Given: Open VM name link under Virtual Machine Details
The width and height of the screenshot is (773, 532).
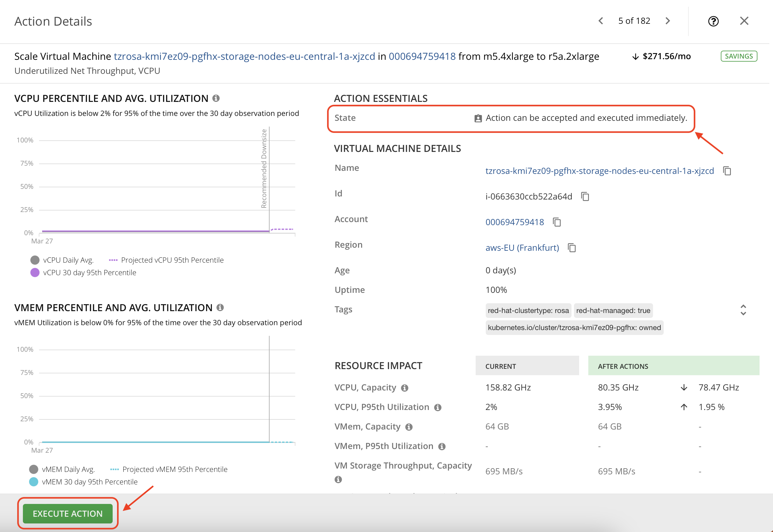Looking at the screenshot, I should 600,171.
